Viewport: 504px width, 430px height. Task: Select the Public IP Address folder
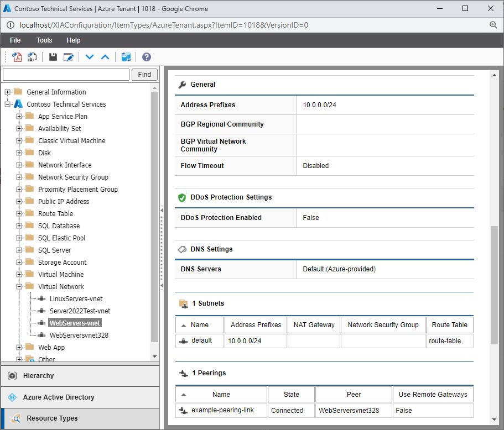(64, 202)
